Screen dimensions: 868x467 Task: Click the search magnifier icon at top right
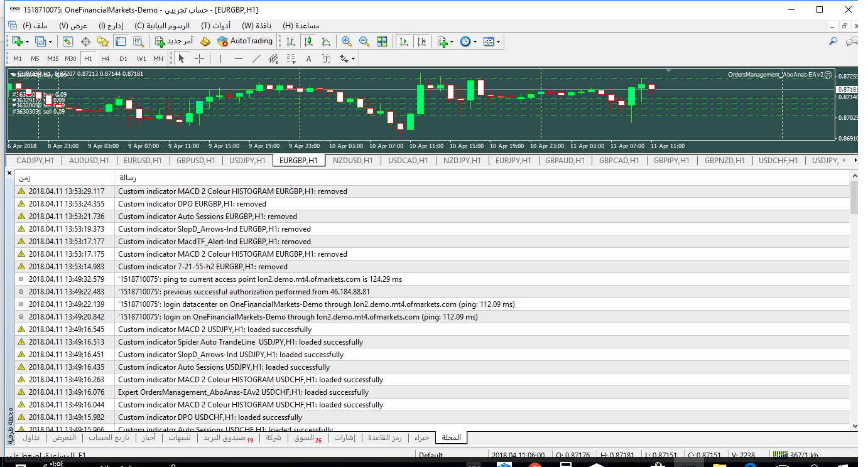click(833, 41)
